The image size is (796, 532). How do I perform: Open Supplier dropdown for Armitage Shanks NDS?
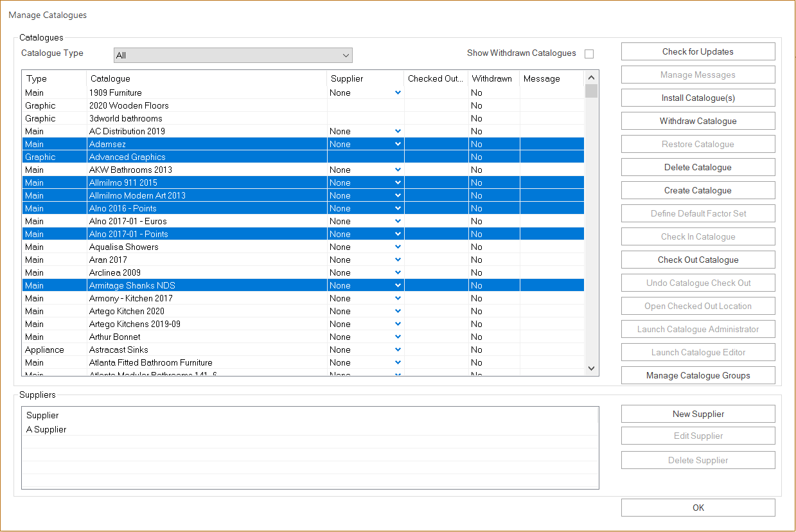pos(398,285)
